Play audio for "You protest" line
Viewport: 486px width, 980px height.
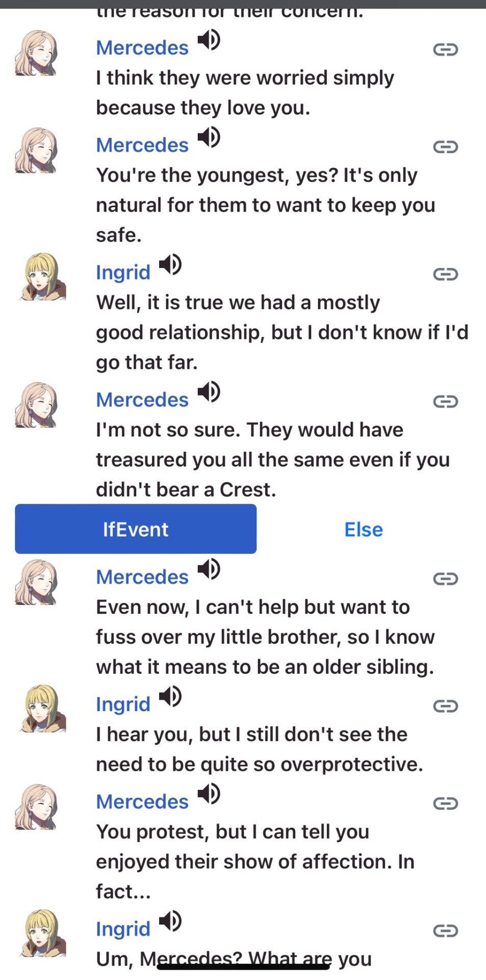pyautogui.click(x=209, y=794)
